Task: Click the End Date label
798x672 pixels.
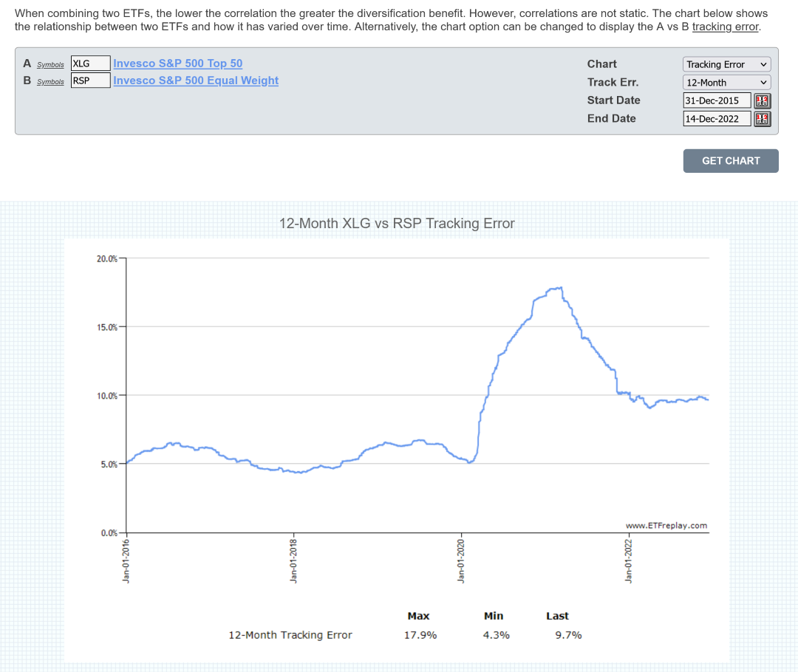Action: point(611,119)
